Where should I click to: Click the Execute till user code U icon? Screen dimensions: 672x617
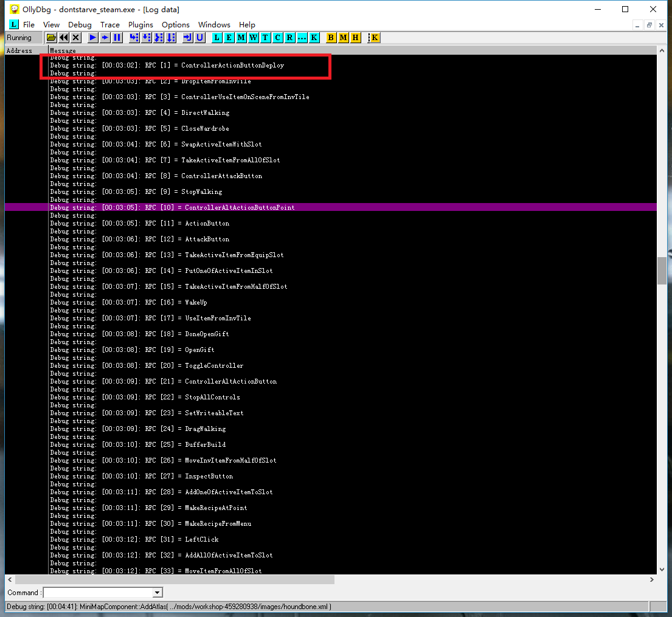pos(199,38)
